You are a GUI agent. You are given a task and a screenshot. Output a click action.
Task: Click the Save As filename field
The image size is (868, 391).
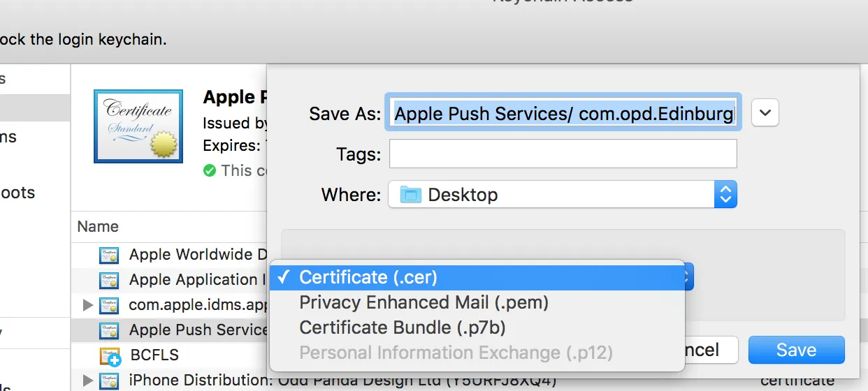563,112
